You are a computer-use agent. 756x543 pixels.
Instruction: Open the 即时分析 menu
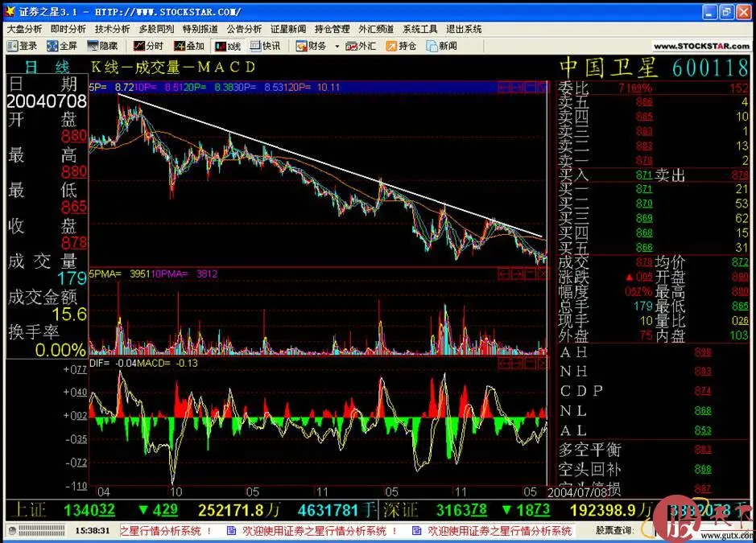(68, 29)
